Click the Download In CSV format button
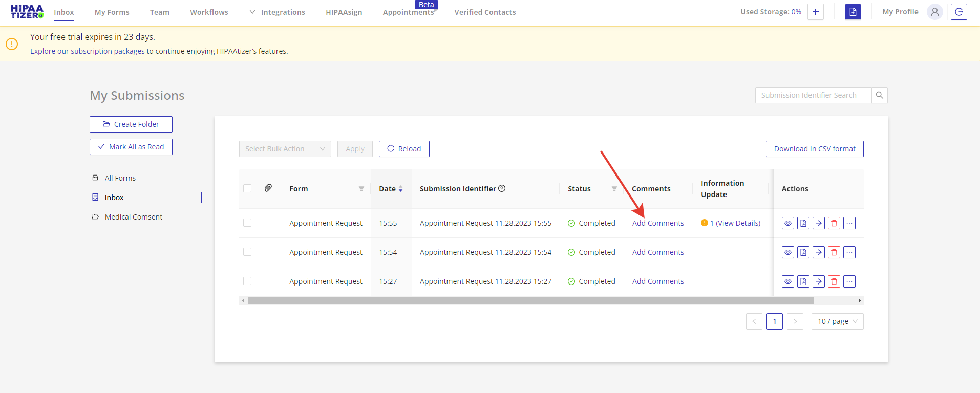The width and height of the screenshot is (980, 393). [814, 149]
